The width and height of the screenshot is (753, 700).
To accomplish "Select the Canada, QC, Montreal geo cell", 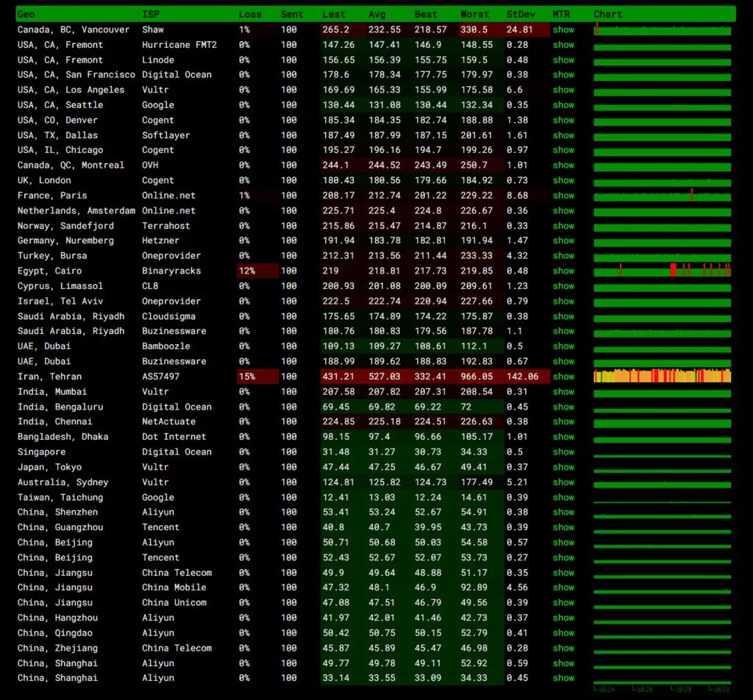I will [71, 165].
